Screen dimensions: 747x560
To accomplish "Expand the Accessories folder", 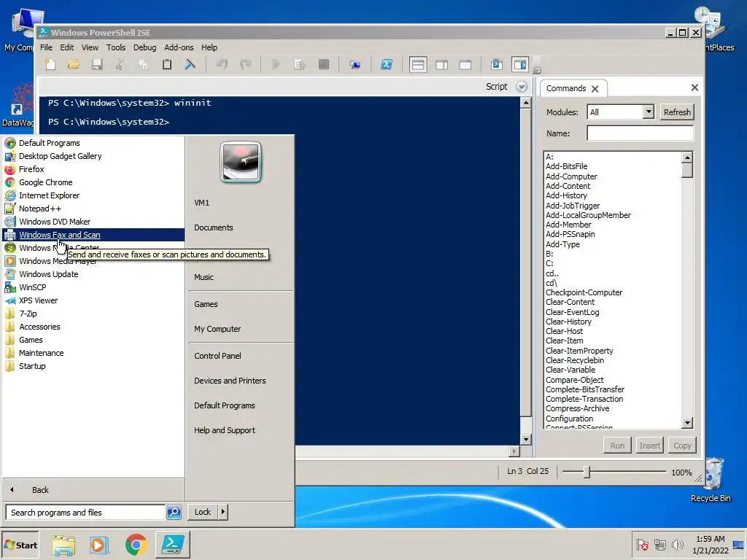I will tap(39, 327).
